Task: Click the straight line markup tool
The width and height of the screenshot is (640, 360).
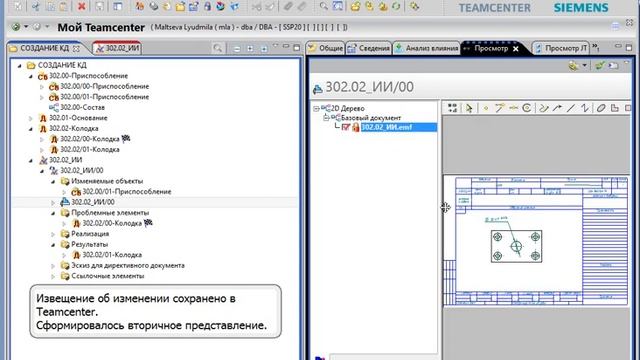Action: pyautogui.click(x=571, y=108)
